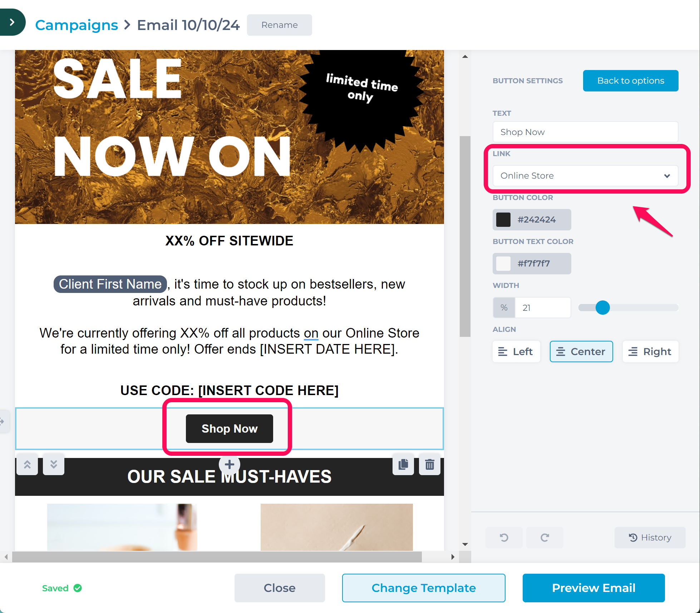Viewport: 700px width, 613px height.
Task: Align the button Center
Action: (581, 352)
